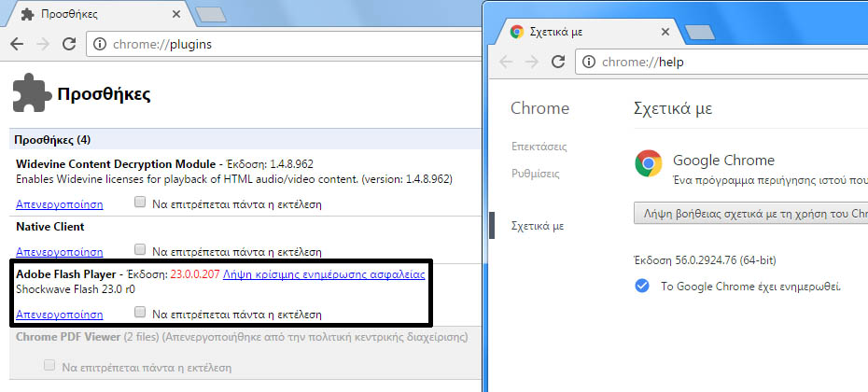Close the Σχετικά με tab
The height and width of the screenshot is (392, 868).
[x=665, y=32]
